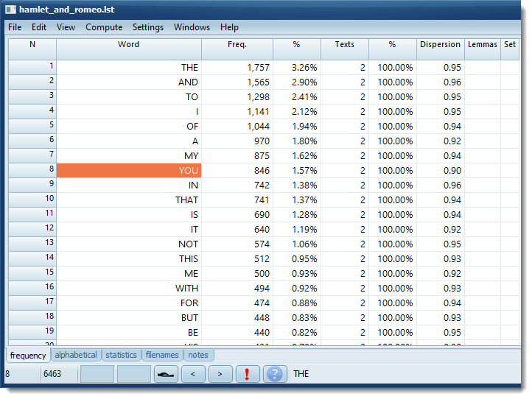The height and width of the screenshot is (399, 532).
Task: Click the red exclamation mark button
Action: (248, 374)
